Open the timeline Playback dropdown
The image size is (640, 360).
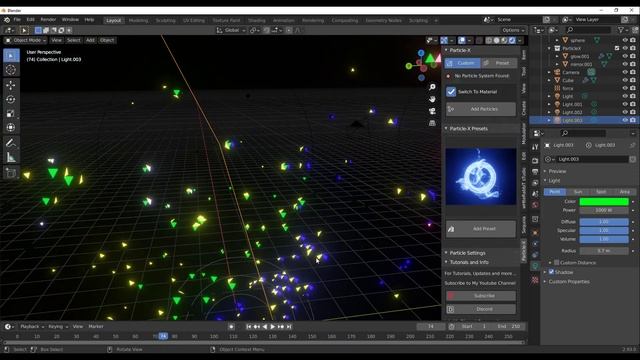coord(32,327)
